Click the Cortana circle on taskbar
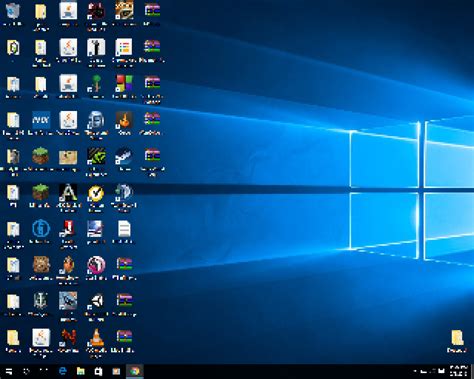Image resolution: width=474 pixels, height=379 pixels. (26, 371)
